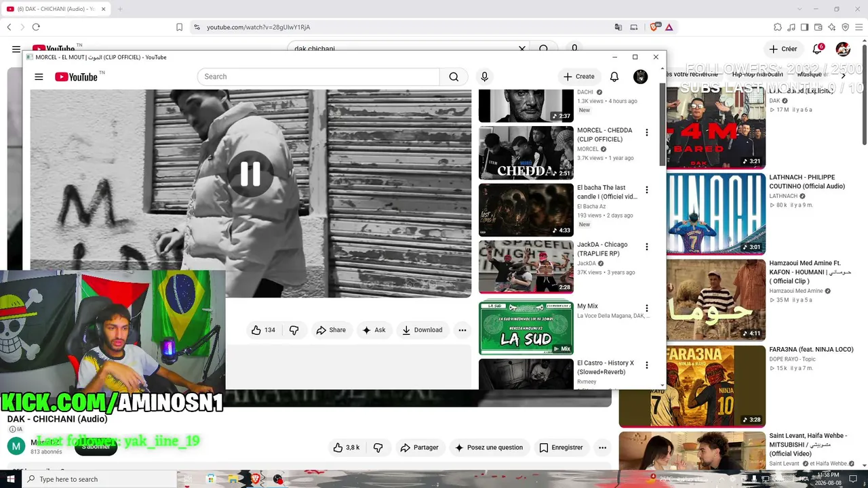Viewport: 868px width, 488px height.
Task: Click the Search field in the front YouTube window
Action: tap(319, 77)
